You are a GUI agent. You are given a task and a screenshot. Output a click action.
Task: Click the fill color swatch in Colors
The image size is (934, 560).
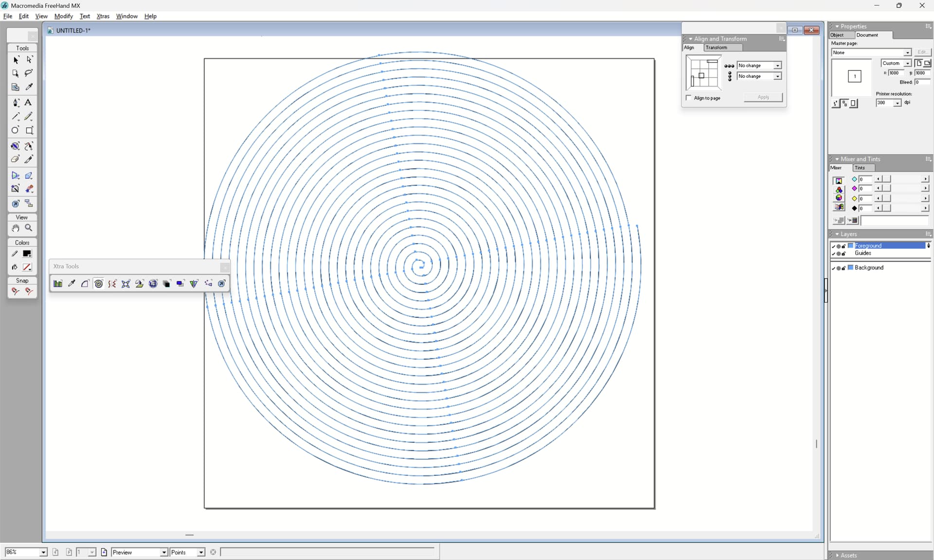[27, 267]
